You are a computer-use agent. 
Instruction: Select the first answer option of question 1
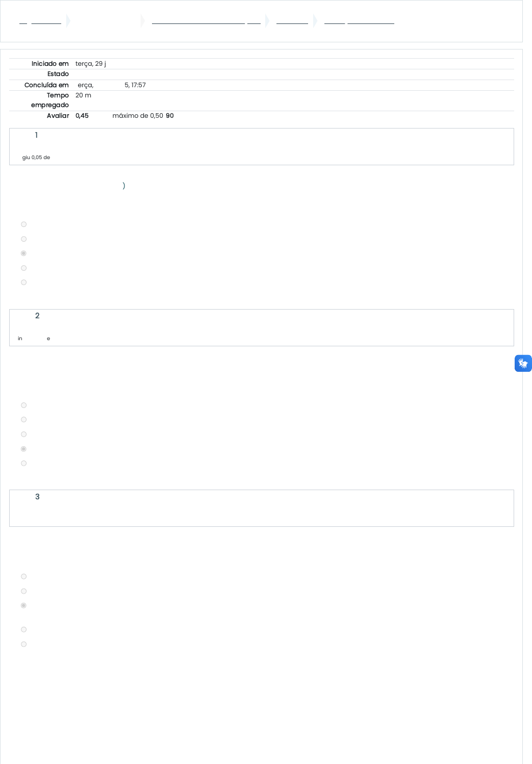23,224
